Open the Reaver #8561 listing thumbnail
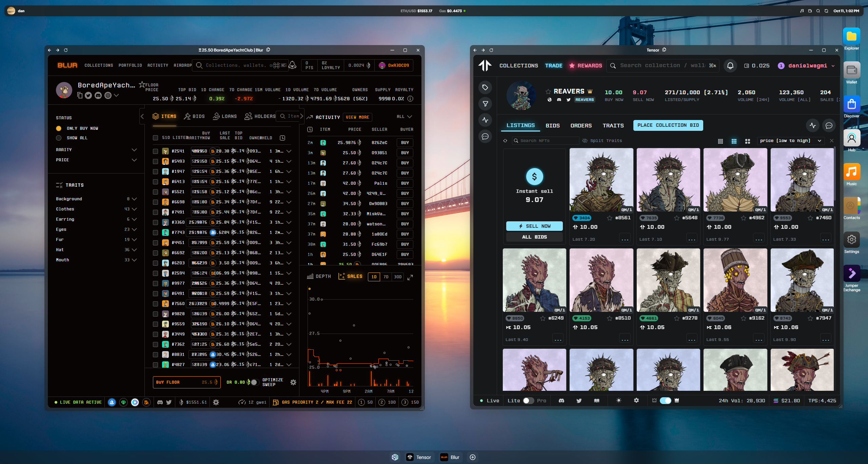Screen dimensions: 868x464 click(x=601, y=180)
